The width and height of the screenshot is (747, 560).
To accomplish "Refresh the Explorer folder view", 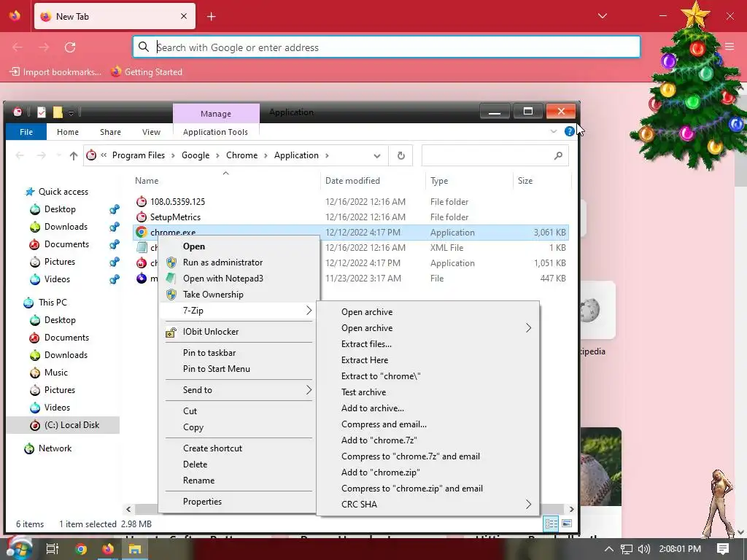I will (x=401, y=156).
